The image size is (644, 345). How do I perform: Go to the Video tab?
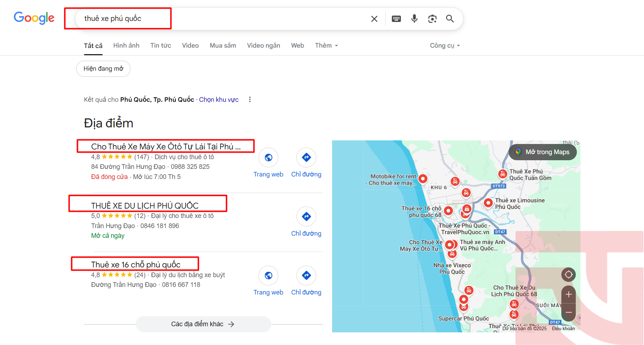click(x=190, y=45)
